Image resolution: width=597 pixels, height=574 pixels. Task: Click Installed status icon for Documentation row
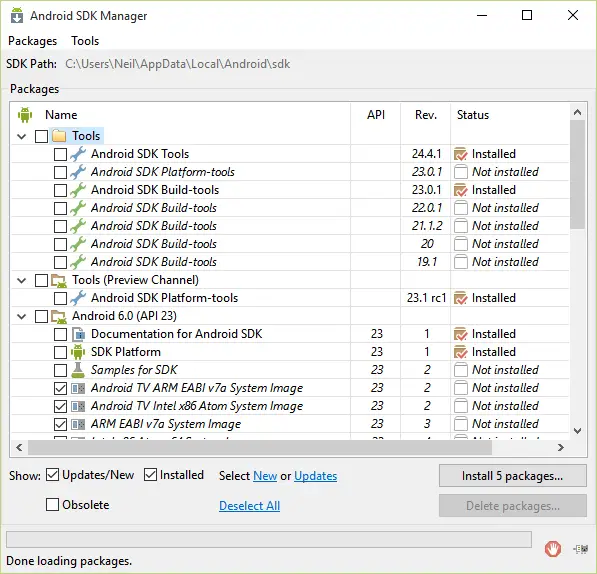(x=461, y=334)
